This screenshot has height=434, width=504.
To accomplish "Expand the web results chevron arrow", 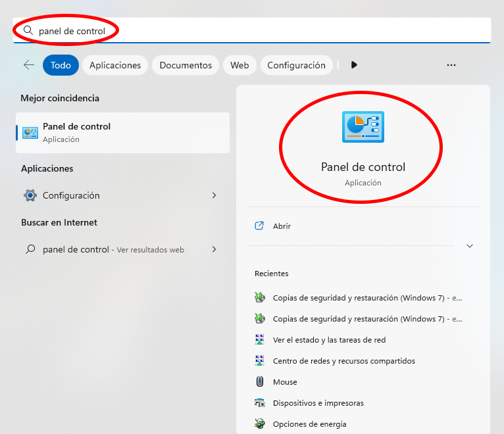I will click(214, 249).
